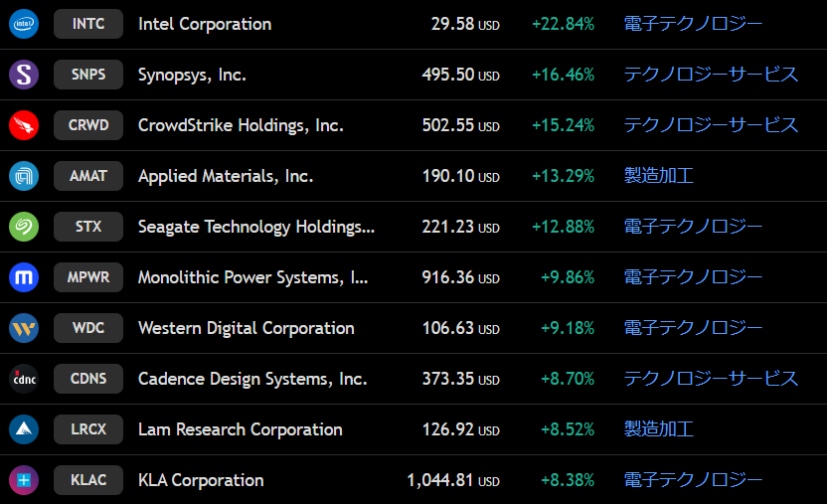
Task: Open Western Digital Corporation stock page
Action: [246, 328]
